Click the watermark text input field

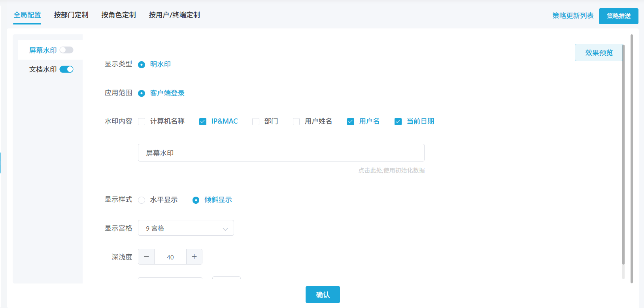281,153
